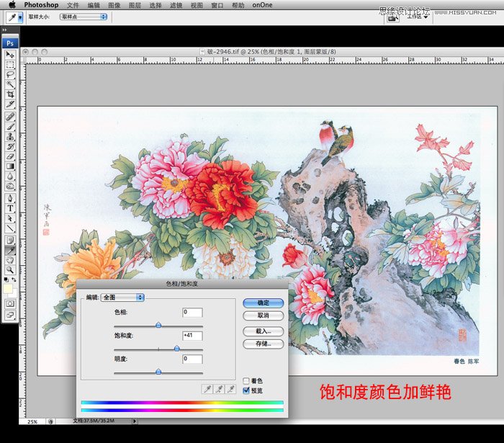504x443 pixels.
Task: Open the 帮助 menu
Action: click(238, 5)
